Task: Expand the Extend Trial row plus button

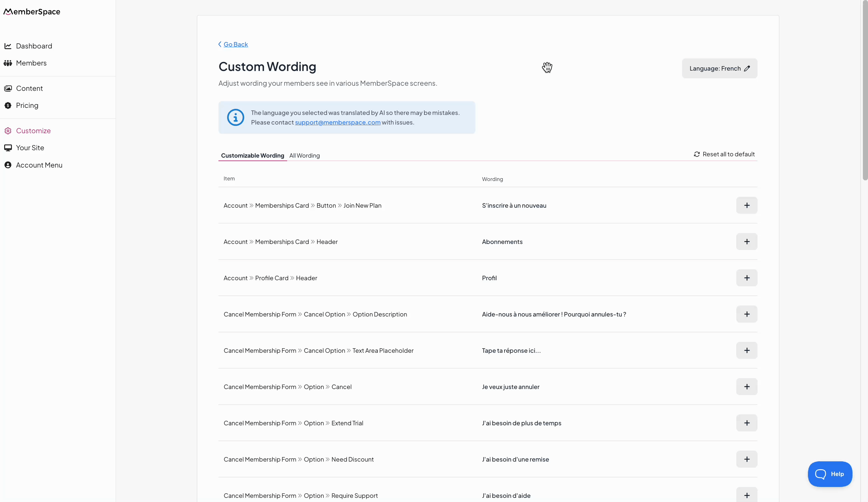Action: coord(747,423)
